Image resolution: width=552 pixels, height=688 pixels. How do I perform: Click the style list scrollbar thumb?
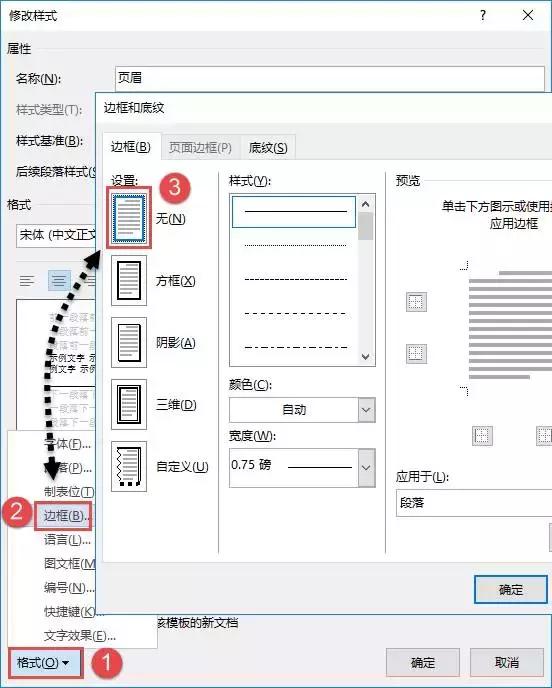click(x=366, y=226)
